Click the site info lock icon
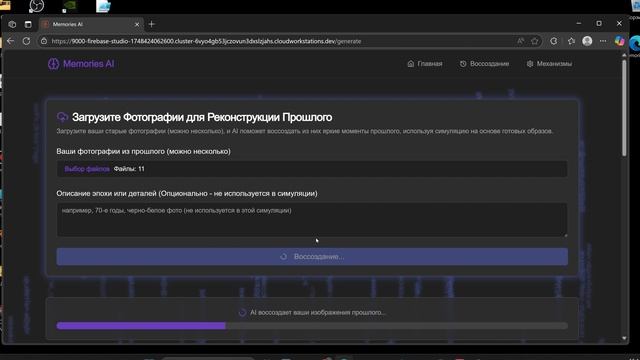 pyautogui.click(x=44, y=41)
